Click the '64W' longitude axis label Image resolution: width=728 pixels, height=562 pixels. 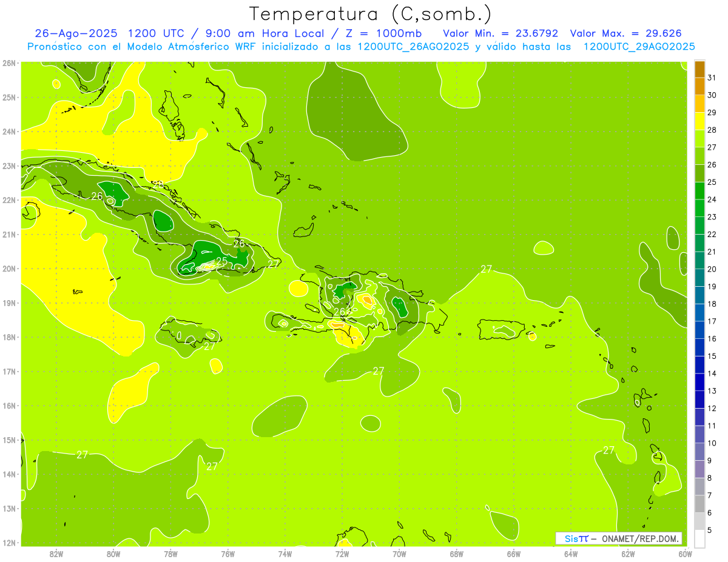(x=571, y=554)
